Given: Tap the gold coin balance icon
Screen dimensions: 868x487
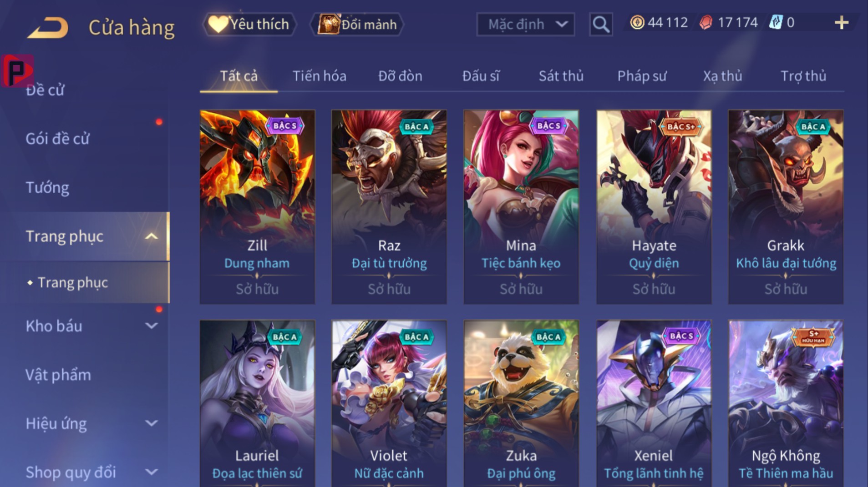Looking at the screenshot, I should 637,22.
